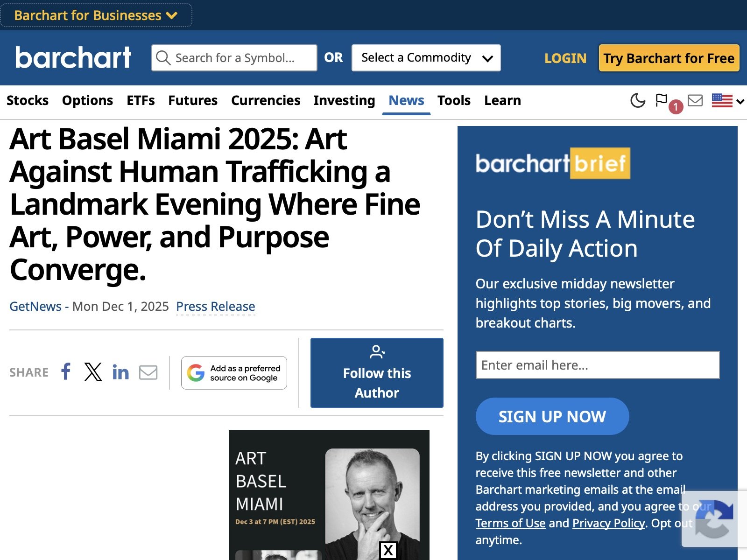747x560 pixels.
Task: Select the News tab
Action: [x=406, y=100]
